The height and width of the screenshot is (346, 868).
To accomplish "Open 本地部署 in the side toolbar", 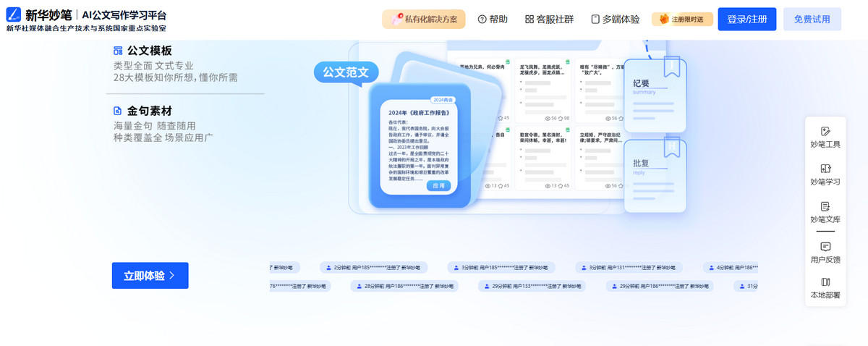I will tap(825, 288).
